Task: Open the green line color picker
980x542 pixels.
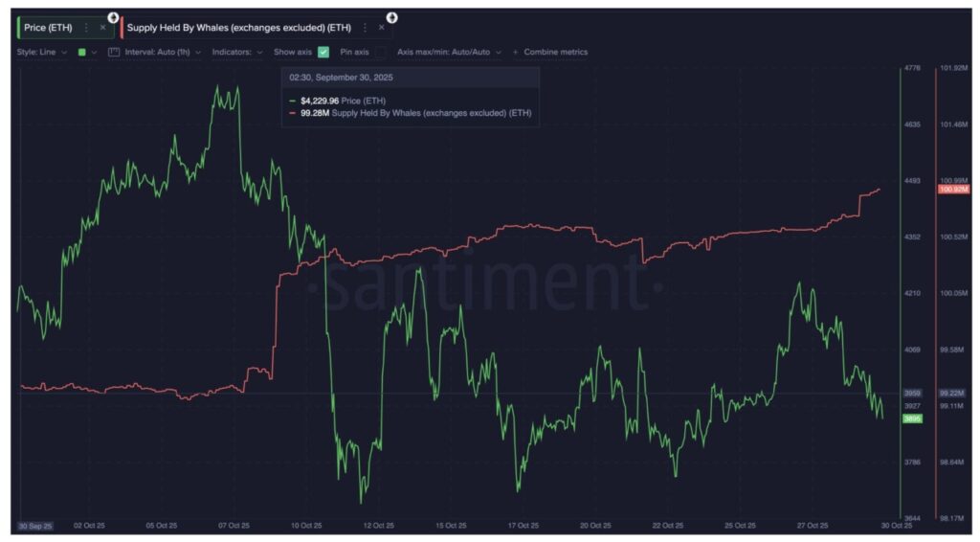Action: 86,52
